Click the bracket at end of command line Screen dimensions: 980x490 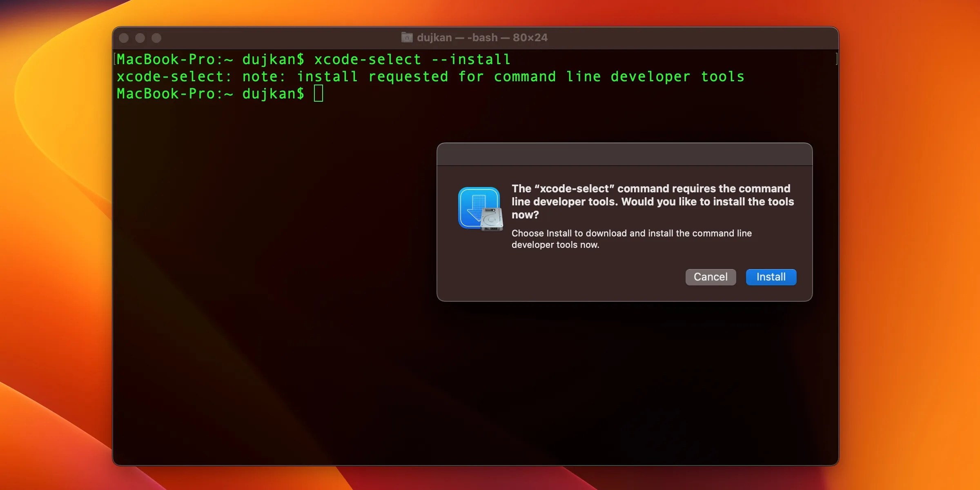point(837,59)
